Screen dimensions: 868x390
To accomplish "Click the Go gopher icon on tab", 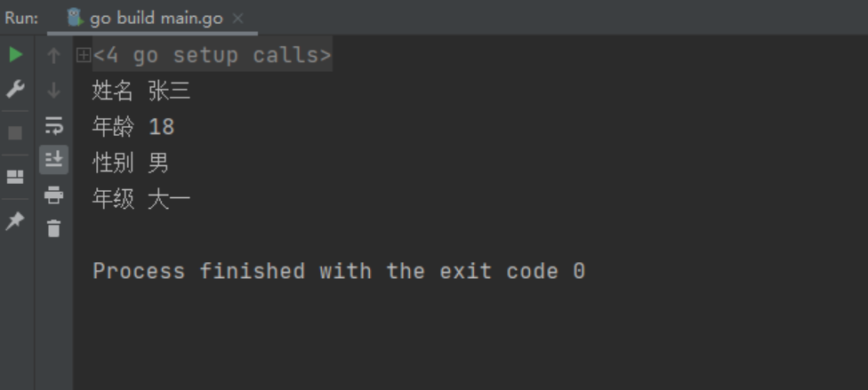I will (x=75, y=18).
